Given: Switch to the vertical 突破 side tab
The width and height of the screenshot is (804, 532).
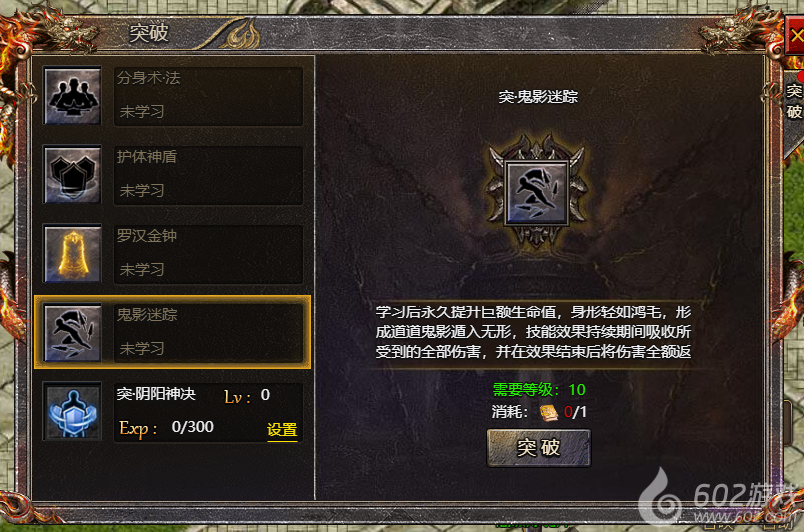Looking at the screenshot, I should (794, 102).
